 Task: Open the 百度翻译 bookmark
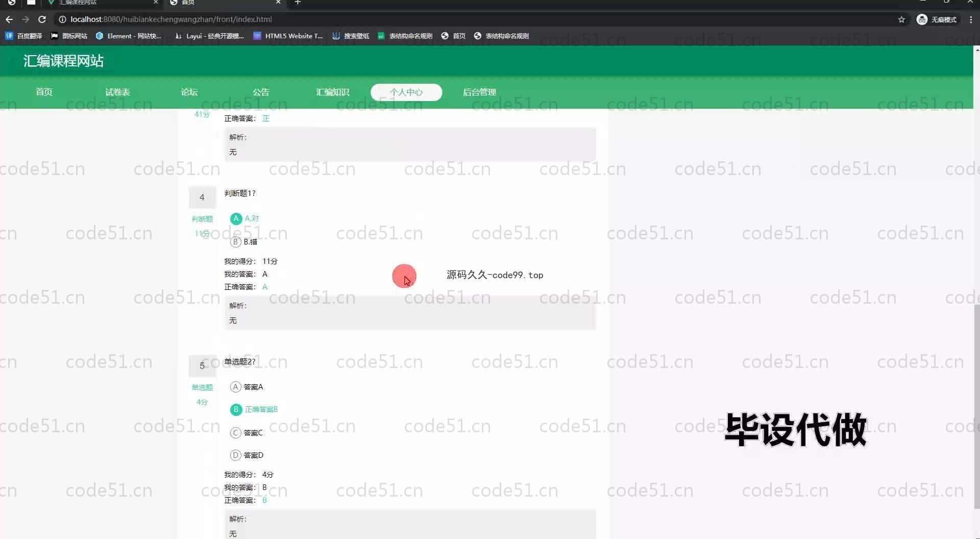point(23,36)
